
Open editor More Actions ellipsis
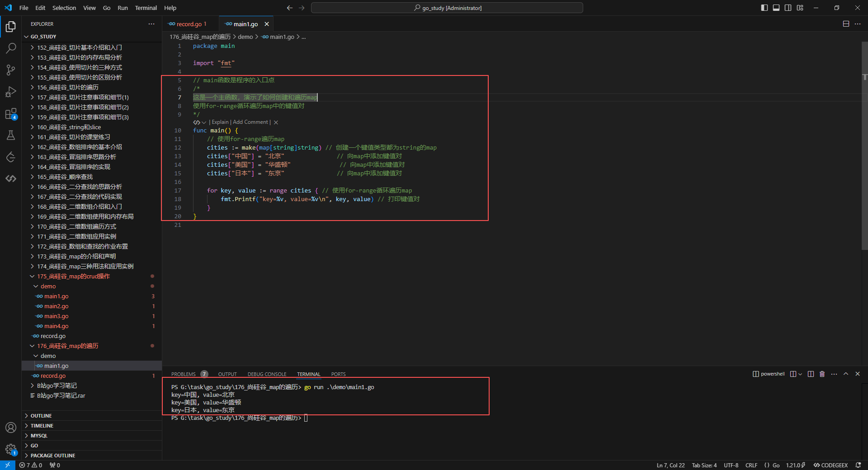[x=858, y=24]
